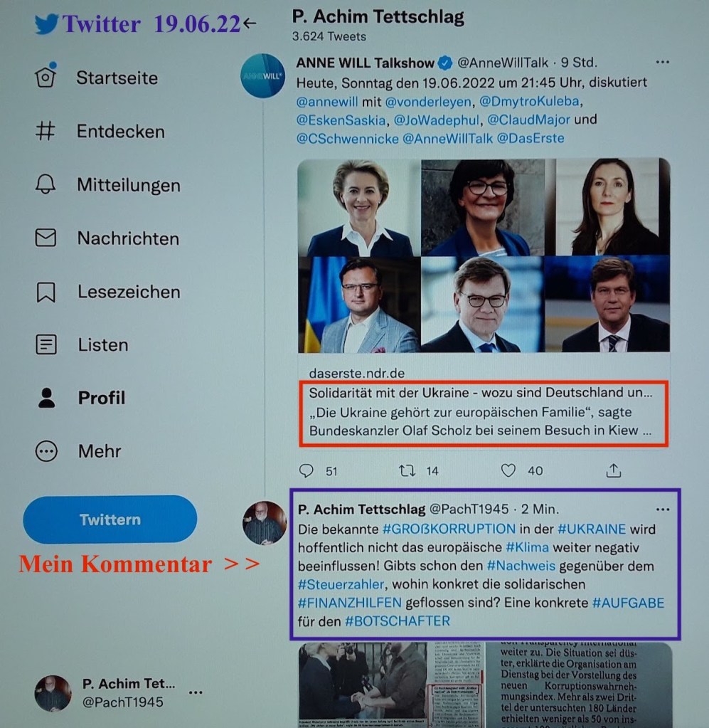Viewport: 709px width, 728px height.
Task: Like the Anne Will Talkshow tweet
Action: [508, 470]
